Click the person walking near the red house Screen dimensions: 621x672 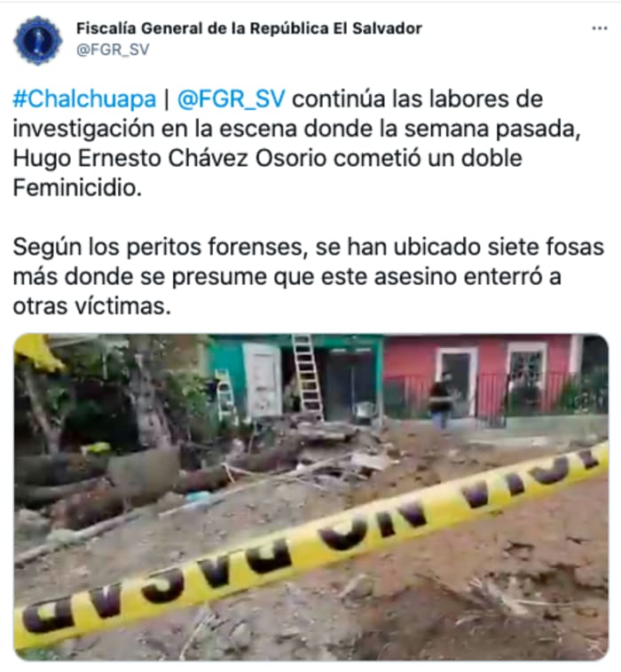pyautogui.click(x=443, y=400)
